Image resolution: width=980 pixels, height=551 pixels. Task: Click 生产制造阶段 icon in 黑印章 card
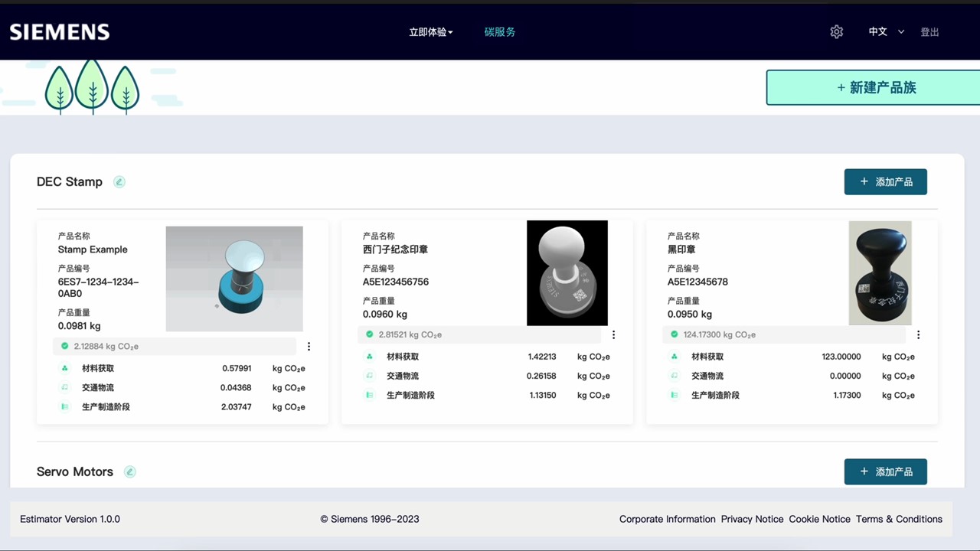point(675,395)
